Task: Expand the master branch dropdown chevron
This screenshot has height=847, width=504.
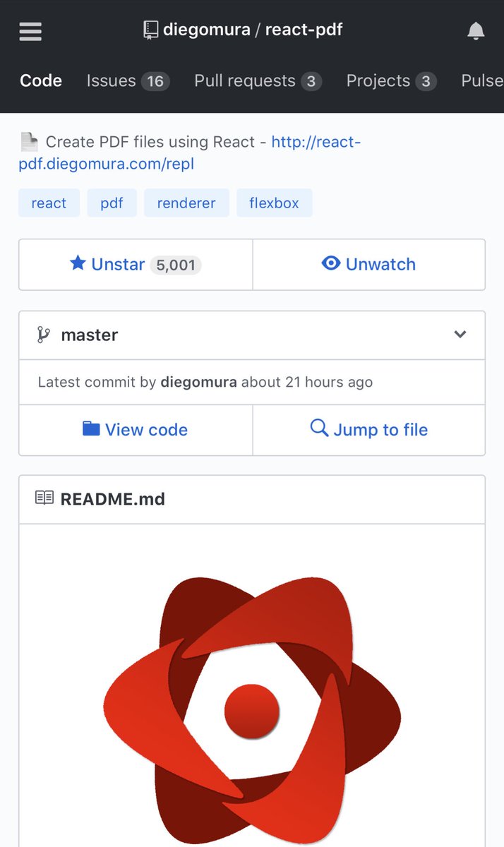Action: 460,335
